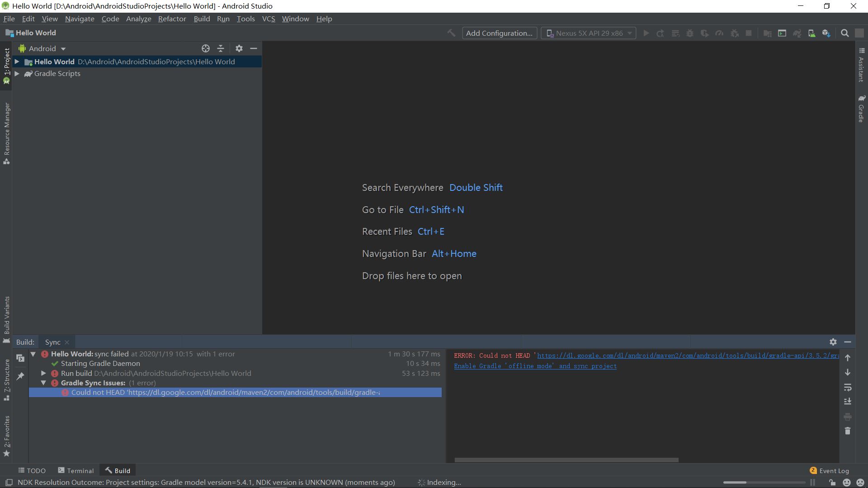
Task: Open the Assistant side panel
Action: coord(862,65)
